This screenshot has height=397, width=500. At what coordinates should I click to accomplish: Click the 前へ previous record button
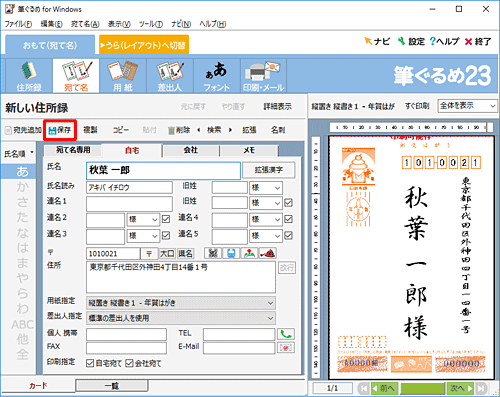[x=385, y=388]
